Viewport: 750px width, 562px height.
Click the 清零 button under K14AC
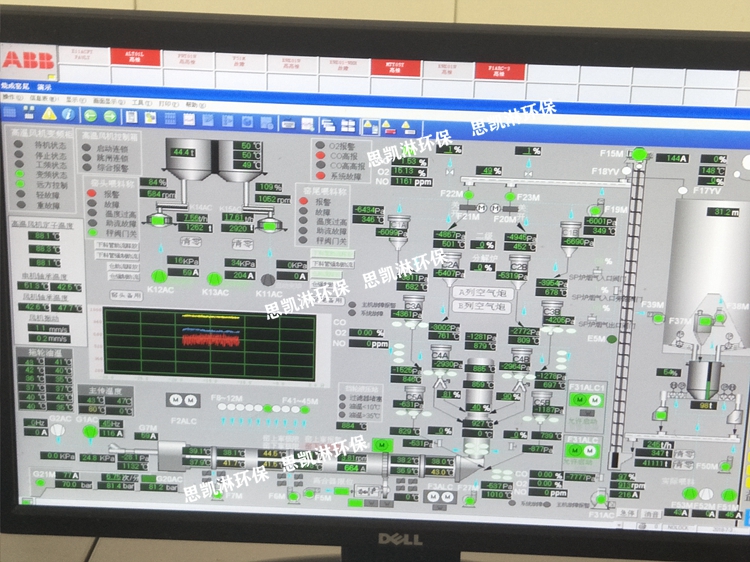(191, 242)
